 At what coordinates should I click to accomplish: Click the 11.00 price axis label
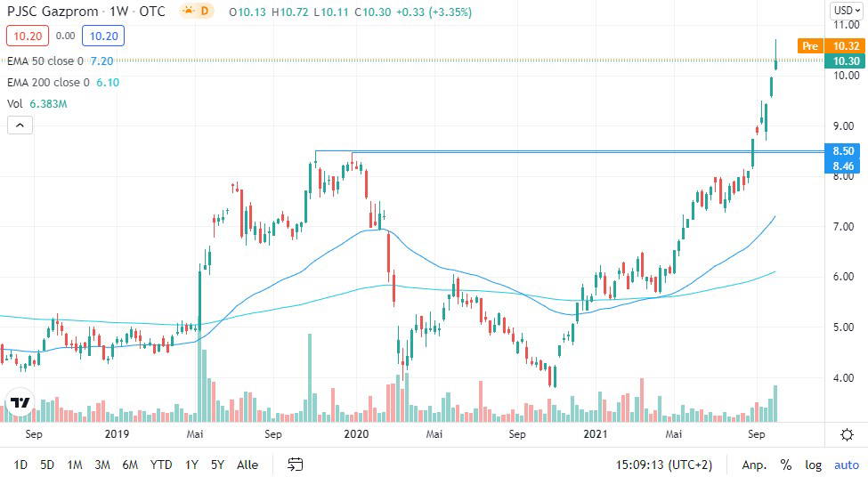click(x=847, y=25)
